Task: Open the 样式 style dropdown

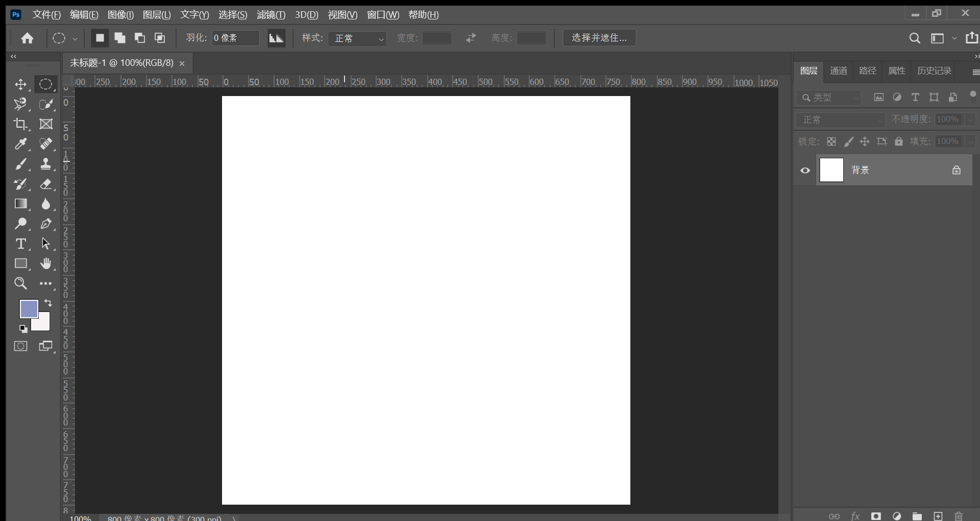Action: click(x=357, y=38)
